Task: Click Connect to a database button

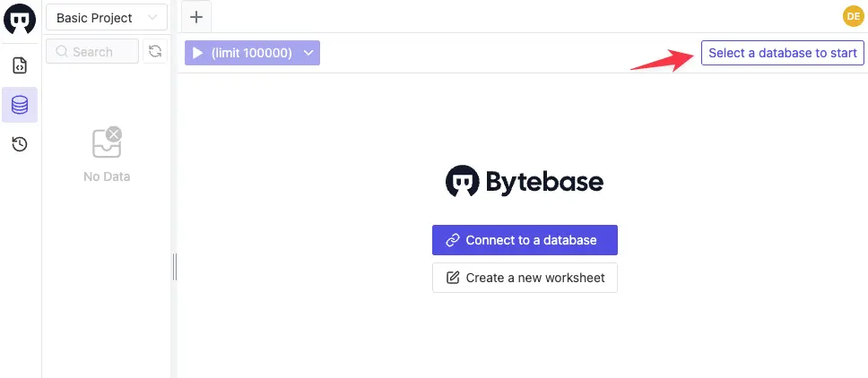Action: coord(525,240)
